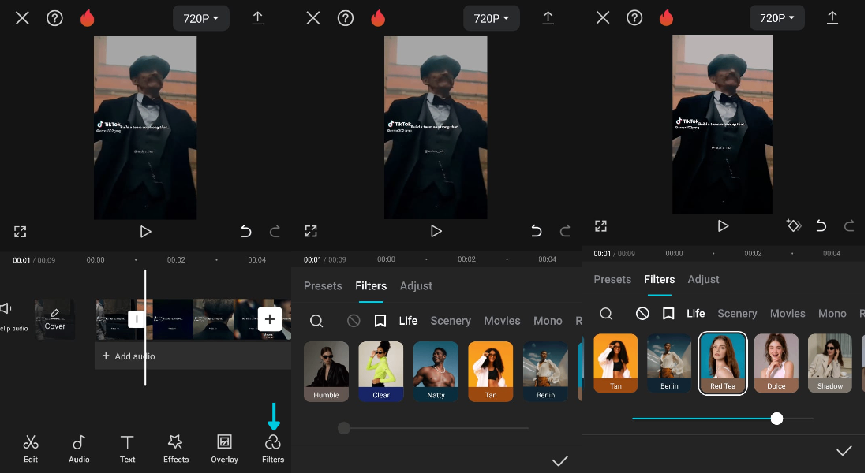Close the project in the middle screen
This screenshot has width=868, height=473.
click(x=312, y=18)
